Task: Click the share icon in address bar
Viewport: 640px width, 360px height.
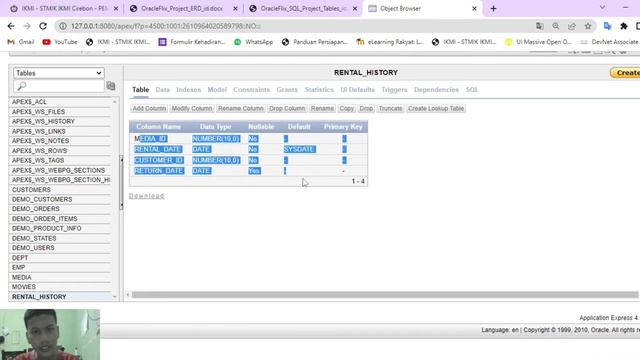Action: [x=572, y=26]
